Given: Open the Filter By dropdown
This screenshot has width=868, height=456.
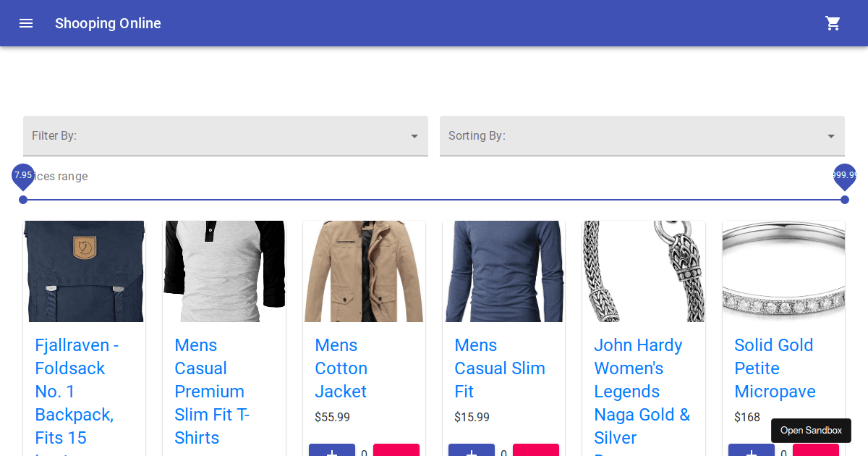Looking at the screenshot, I should (225, 135).
